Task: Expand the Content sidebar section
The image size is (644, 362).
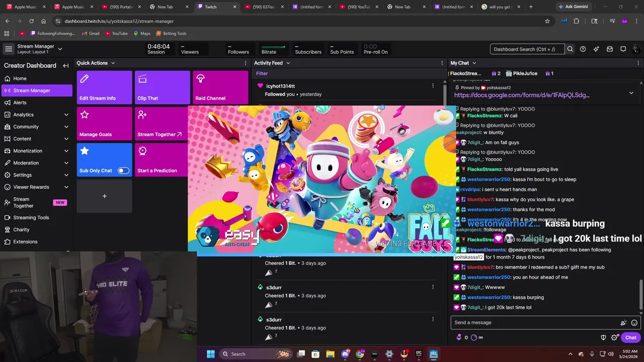Action: pos(66,139)
